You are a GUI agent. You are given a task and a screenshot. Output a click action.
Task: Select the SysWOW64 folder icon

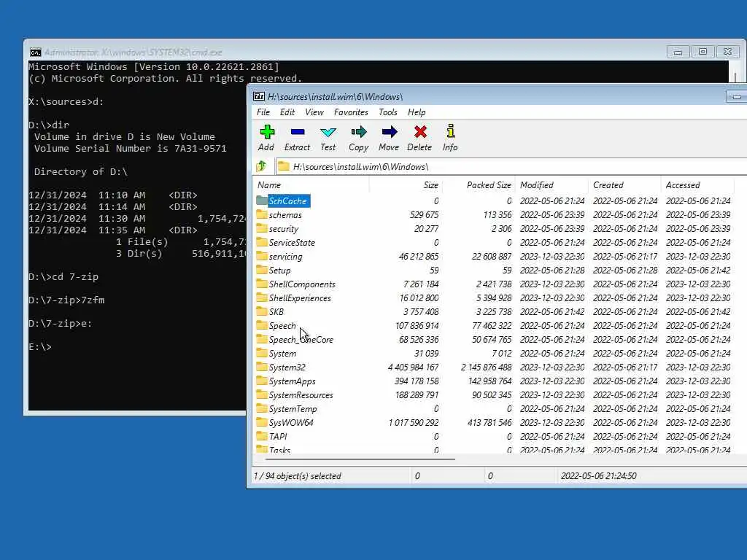point(262,422)
